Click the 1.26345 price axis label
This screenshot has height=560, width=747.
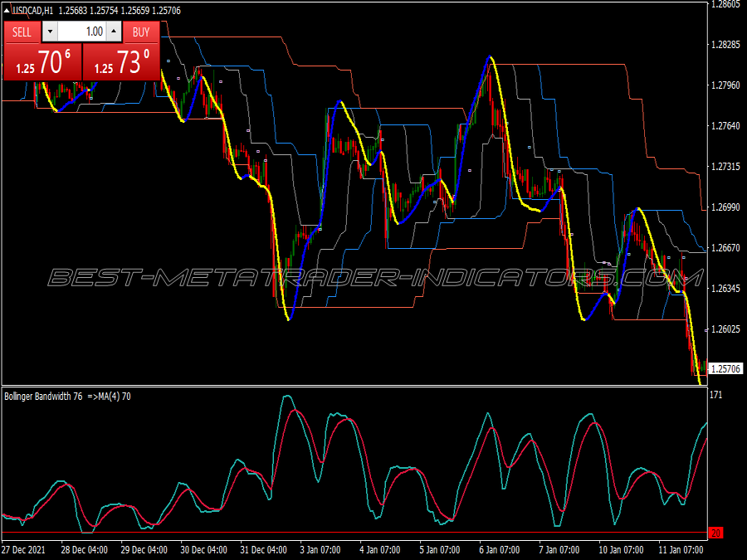(x=725, y=288)
